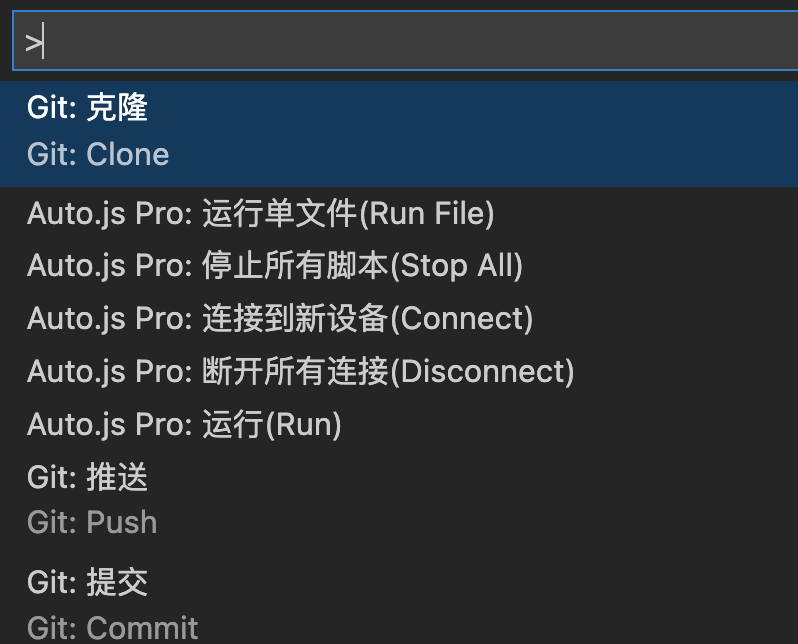This screenshot has height=644, width=798.
Task: Pick Auto.js Pro Disconnect command
Action: [x=300, y=372]
